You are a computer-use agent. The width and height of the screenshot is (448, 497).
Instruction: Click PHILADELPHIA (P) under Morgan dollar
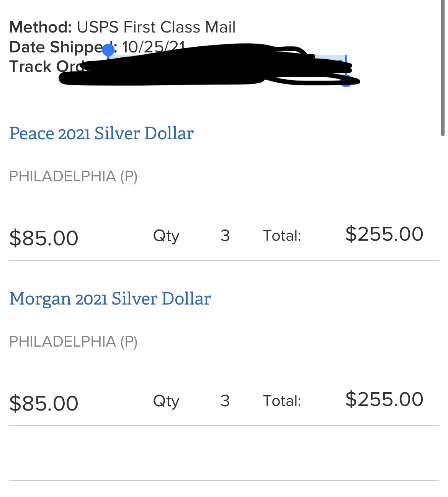pyautogui.click(x=74, y=342)
